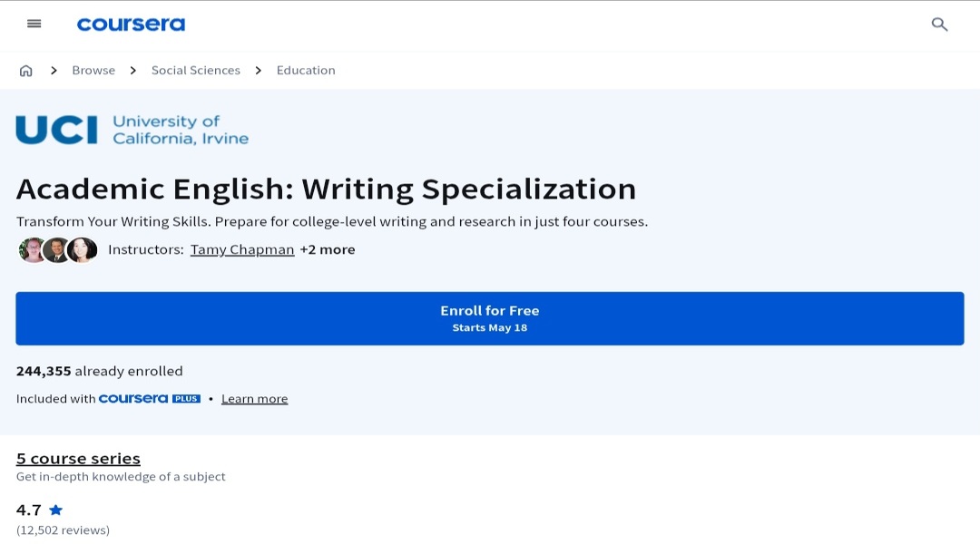Open the hamburger navigation menu
This screenshot has width=980, height=544.
point(34,24)
